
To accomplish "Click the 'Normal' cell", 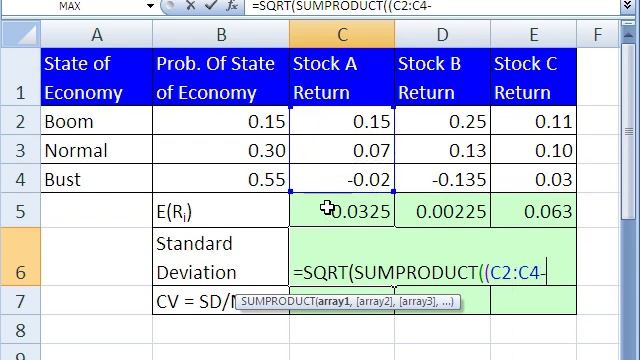I will [x=97, y=150].
